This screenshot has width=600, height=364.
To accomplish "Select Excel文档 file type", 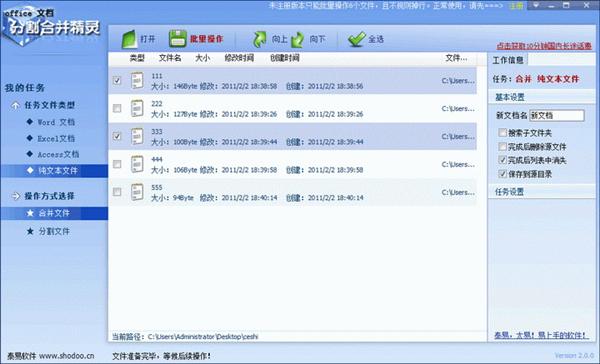I will pos(56,138).
